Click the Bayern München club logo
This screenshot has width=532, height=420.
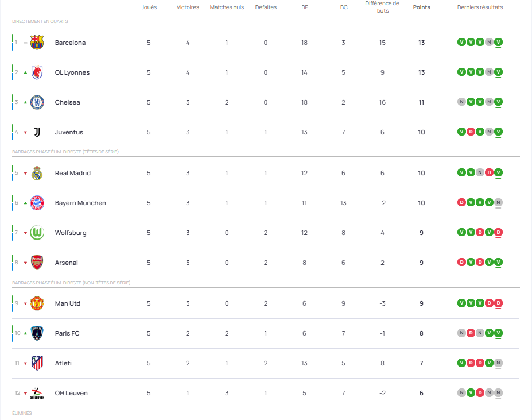point(37,203)
